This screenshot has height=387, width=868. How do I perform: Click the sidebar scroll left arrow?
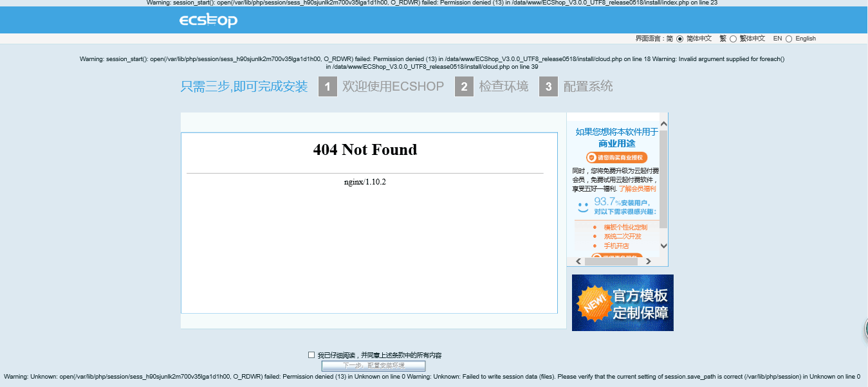578,261
